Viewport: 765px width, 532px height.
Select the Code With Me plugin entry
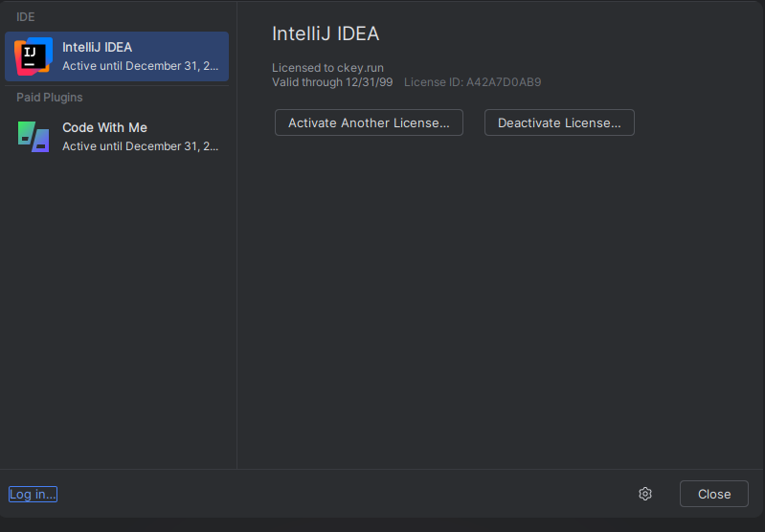pyautogui.click(x=117, y=137)
